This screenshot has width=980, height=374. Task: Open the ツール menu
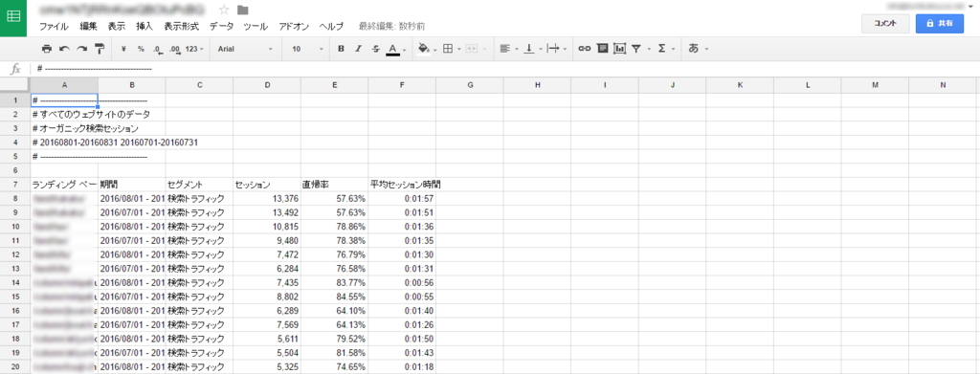coord(256,27)
